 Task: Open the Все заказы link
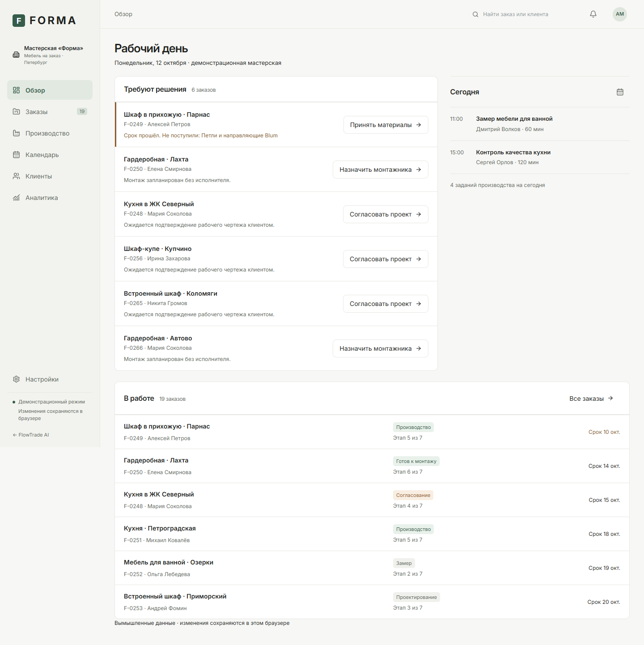click(x=591, y=399)
